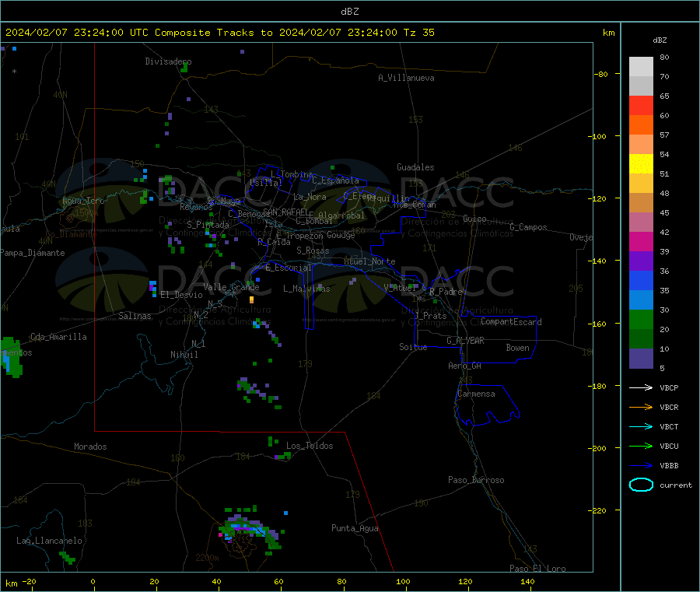700x592 pixels.
Task: Click the Pampa_Diamante map label
Action: tap(33, 253)
